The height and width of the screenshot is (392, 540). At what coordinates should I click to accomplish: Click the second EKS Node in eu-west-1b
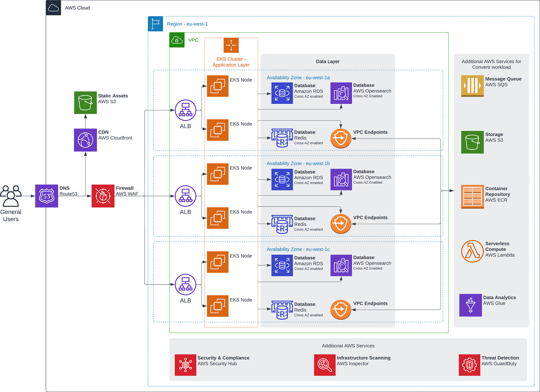(218, 218)
